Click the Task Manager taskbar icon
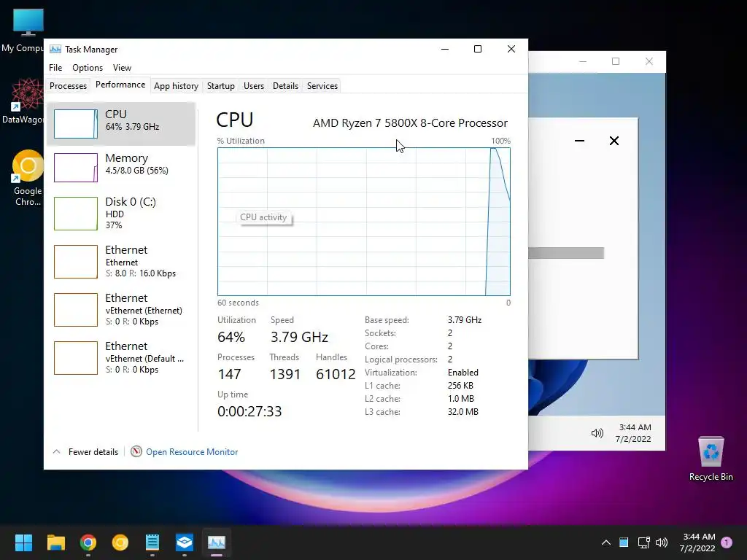This screenshot has height=560, width=747. click(217, 542)
